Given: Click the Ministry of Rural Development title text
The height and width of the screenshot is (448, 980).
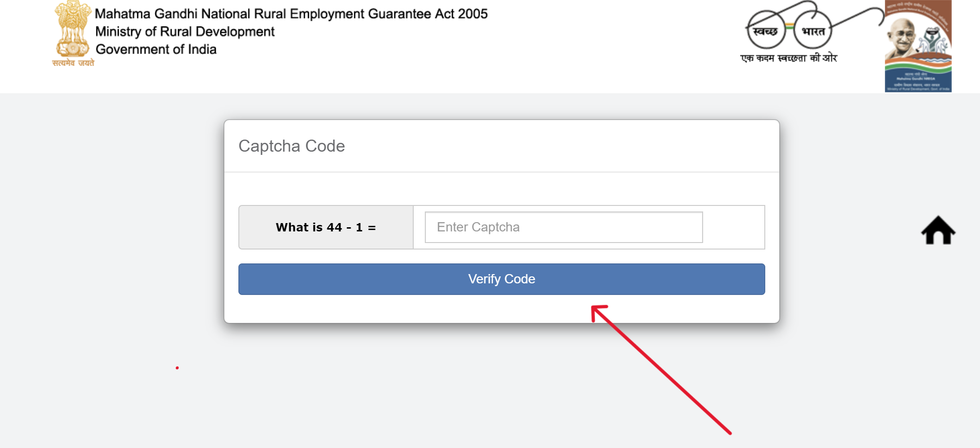Looking at the screenshot, I should 185,31.
